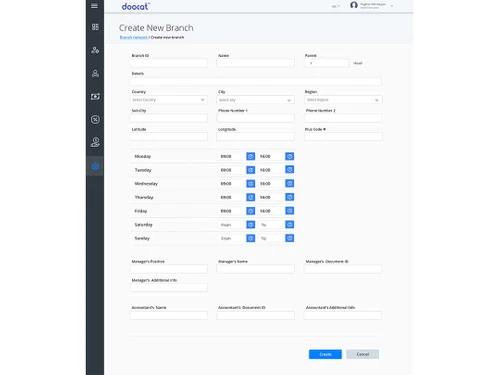Focus the Longitude input field
This screenshot has width=500, height=375.
point(255,136)
